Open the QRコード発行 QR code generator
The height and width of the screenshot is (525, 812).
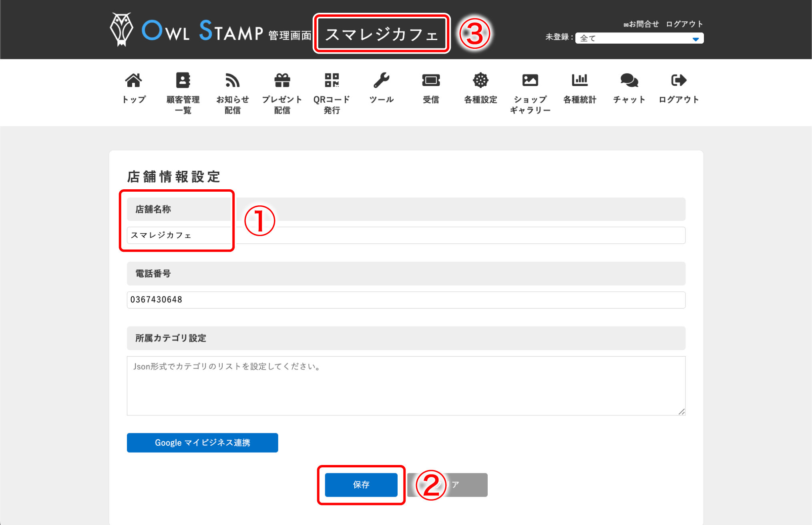coord(331,88)
